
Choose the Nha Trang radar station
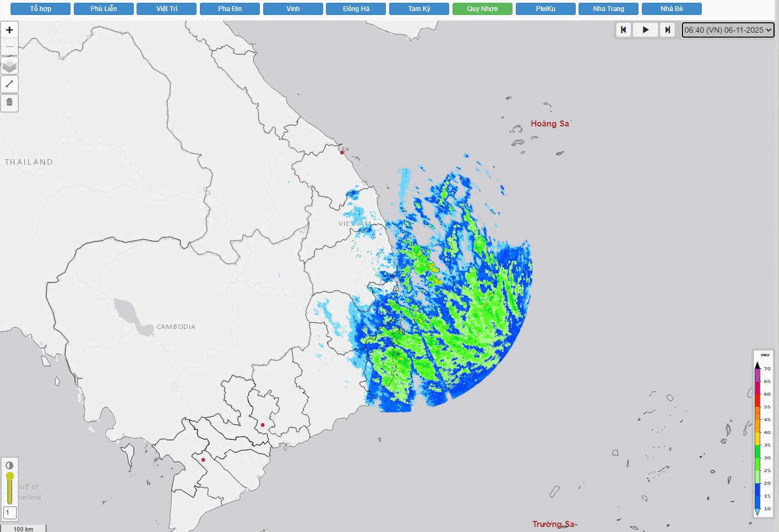[x=608, y=9]
